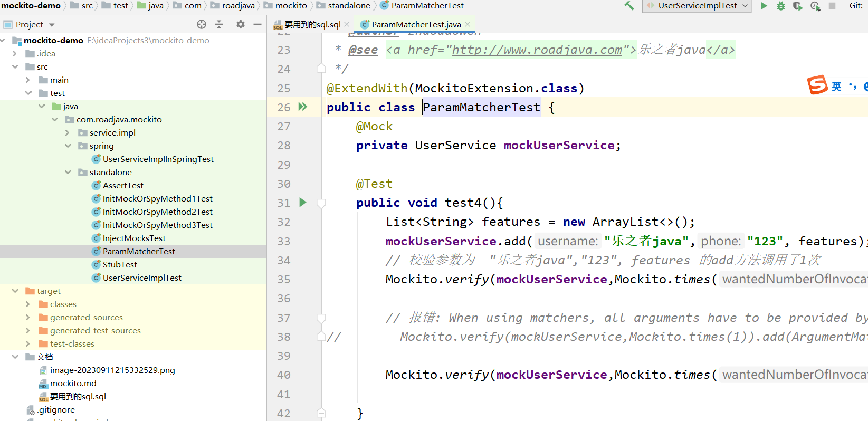Open InitMockOrSpyMethod3Test in project tree
The height and width of the screenshot is (421, 868).
pos(157,225)
